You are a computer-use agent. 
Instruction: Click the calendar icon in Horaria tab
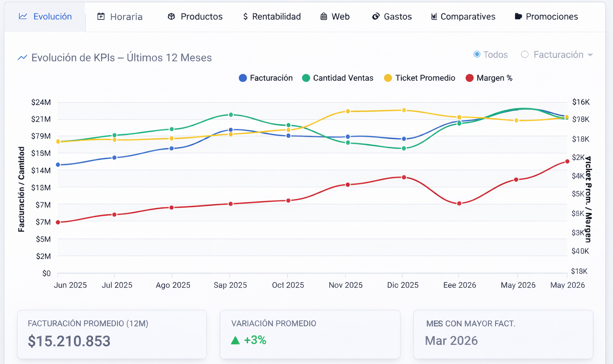tap(101, 16)
